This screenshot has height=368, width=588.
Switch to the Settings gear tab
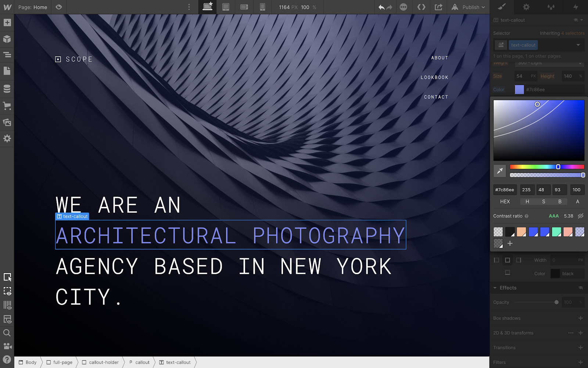[x=526, y=7]
